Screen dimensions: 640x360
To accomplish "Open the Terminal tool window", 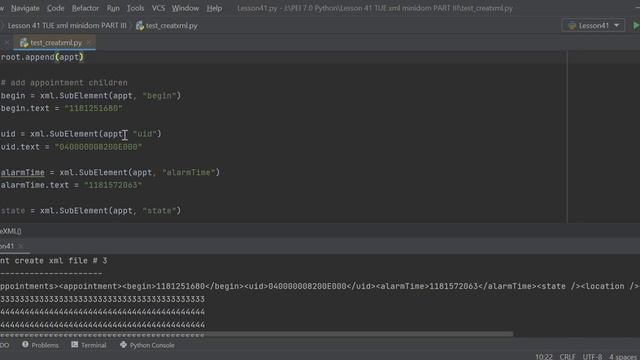I will (89, 345).
